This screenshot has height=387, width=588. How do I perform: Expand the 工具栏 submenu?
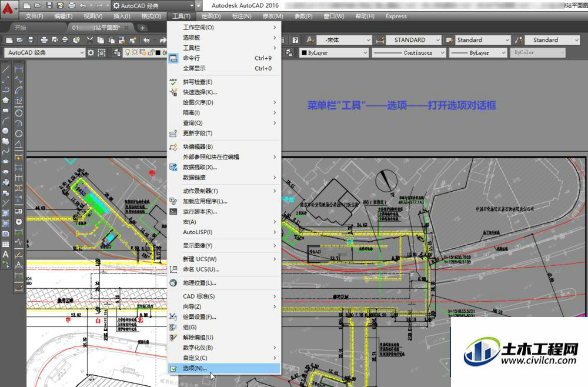click(224, 48)
